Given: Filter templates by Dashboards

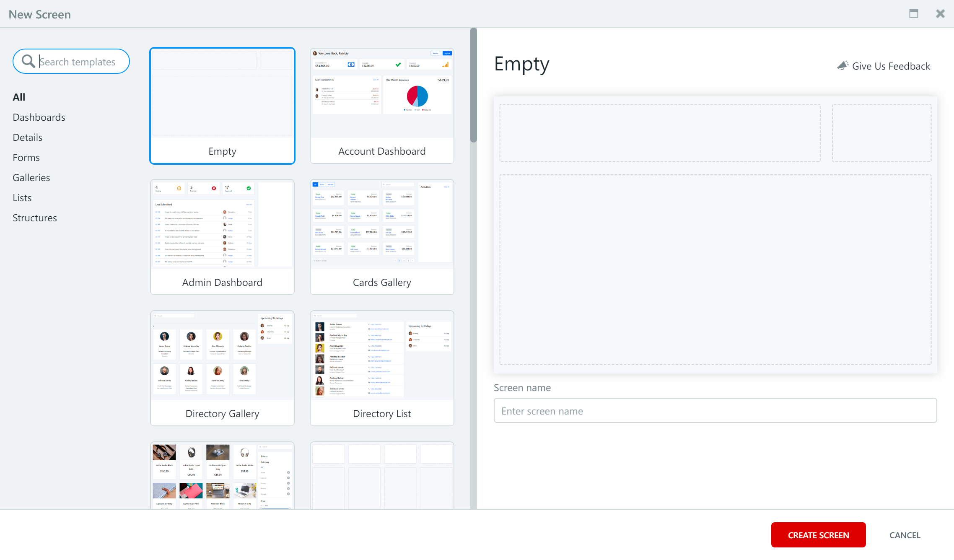Looking at the screenshot, I should [x=39, y=117].
